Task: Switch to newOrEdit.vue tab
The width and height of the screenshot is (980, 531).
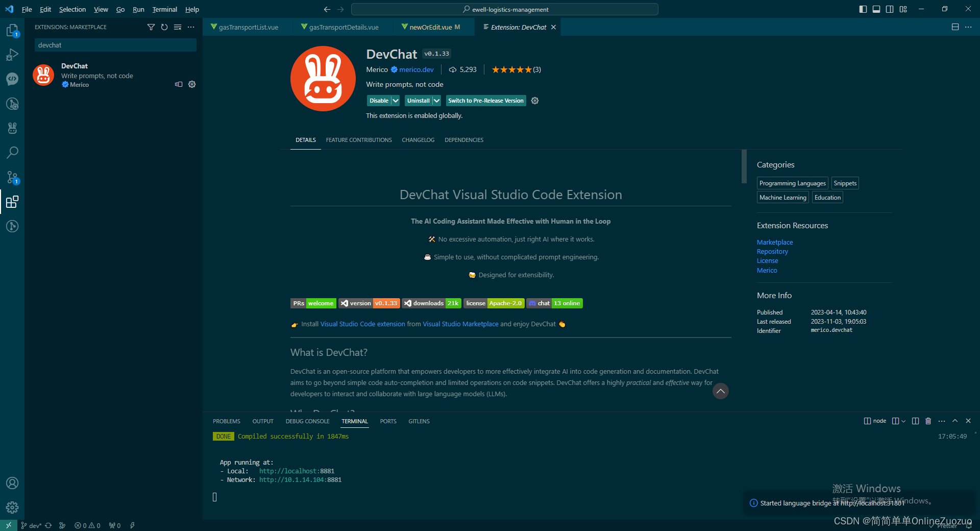Action: [434, 27]
